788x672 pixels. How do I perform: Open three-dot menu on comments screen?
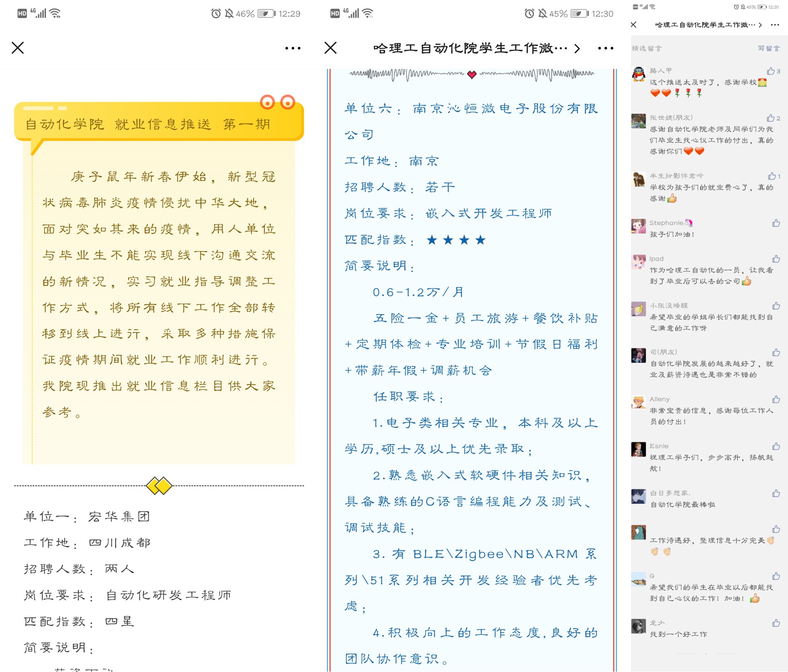click(775, 25)
